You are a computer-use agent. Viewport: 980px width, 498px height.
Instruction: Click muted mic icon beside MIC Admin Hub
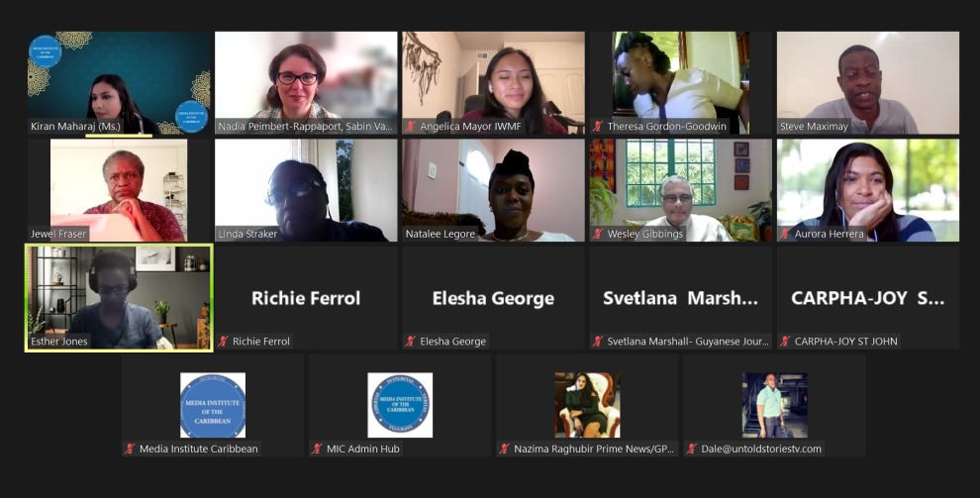[318, 448]
